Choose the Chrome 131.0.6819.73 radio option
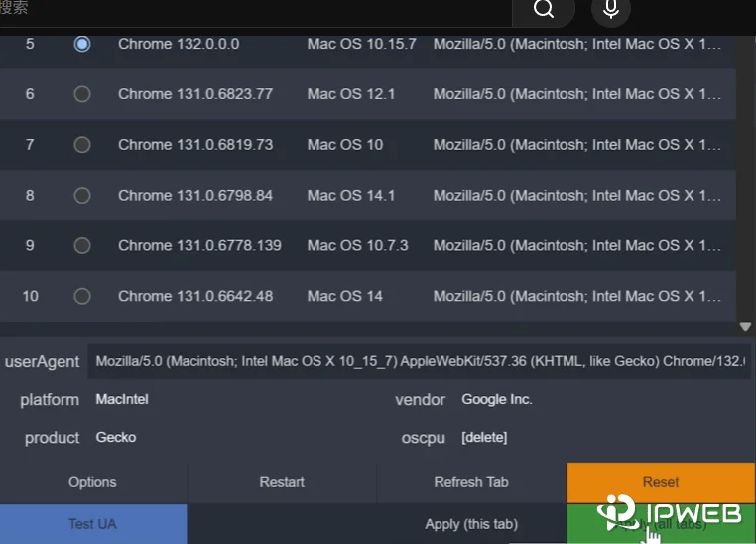 (x=82, y=145)
